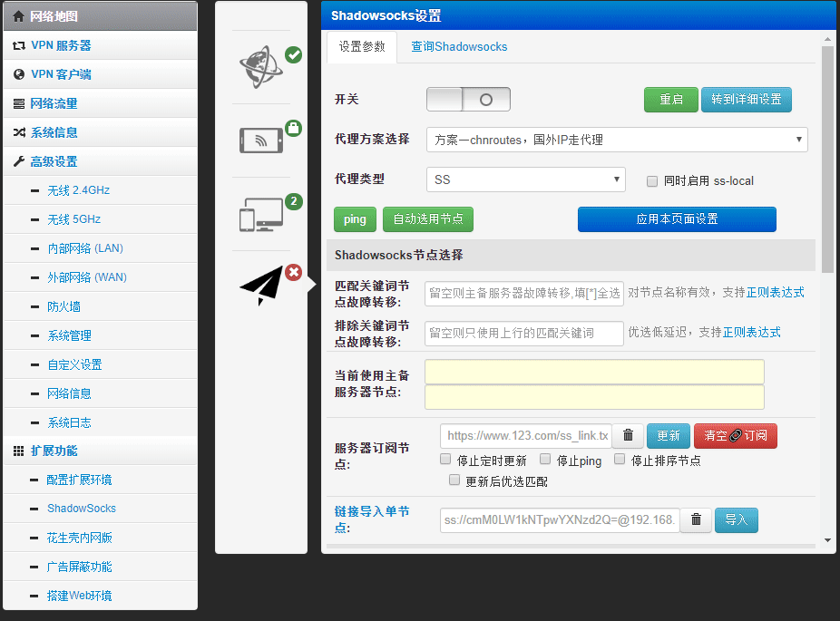Expand the 扩展功能 menu section
840x621 pixels.
click(101, 451)
